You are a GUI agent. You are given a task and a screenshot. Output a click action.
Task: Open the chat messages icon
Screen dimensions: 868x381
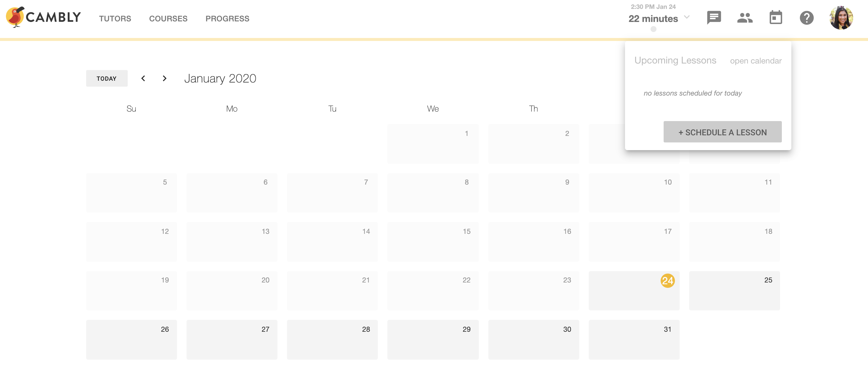coord(714,18)
